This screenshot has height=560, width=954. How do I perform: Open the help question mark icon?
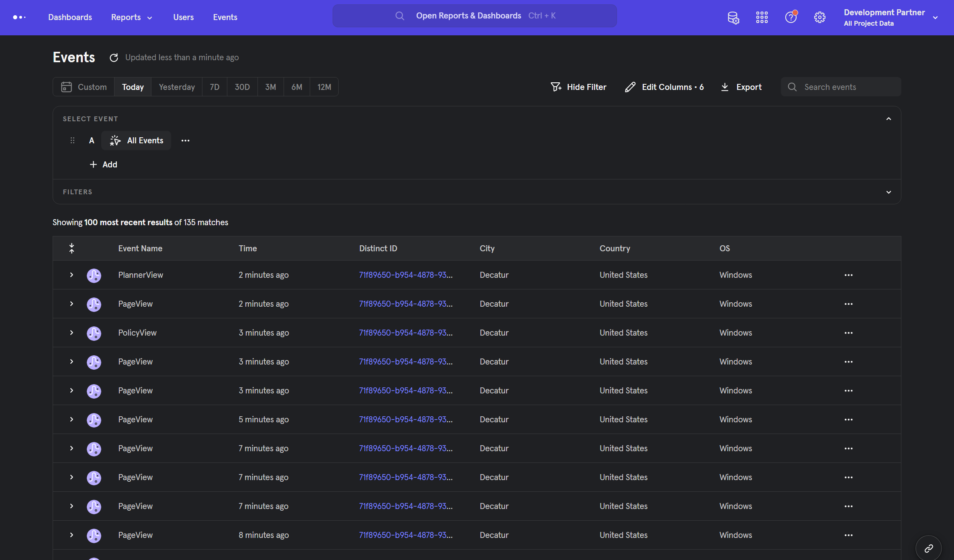[x=791, y=17]
